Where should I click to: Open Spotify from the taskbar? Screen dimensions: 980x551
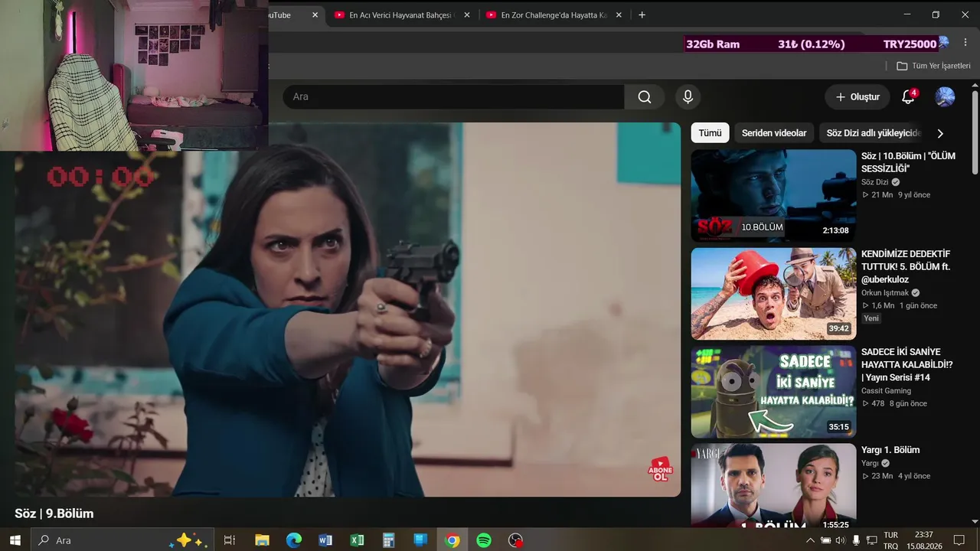pos(484,540)
